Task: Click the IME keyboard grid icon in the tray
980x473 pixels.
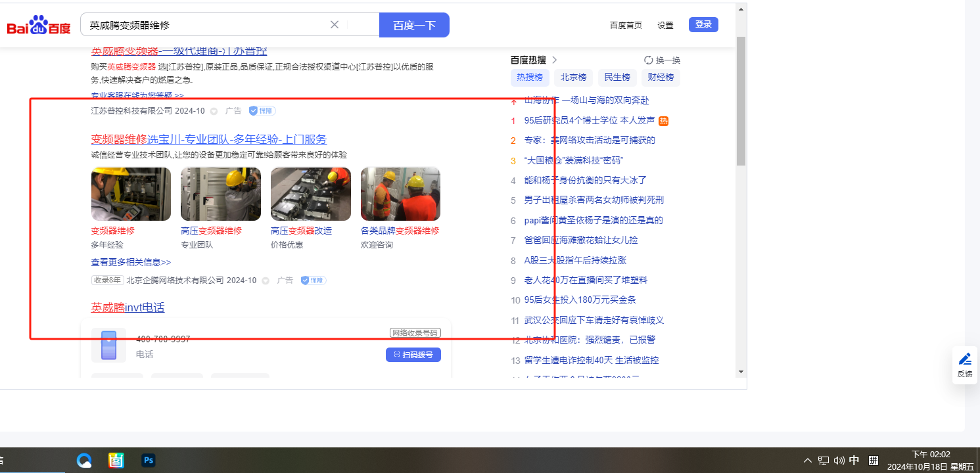Action: pos(874,461)
